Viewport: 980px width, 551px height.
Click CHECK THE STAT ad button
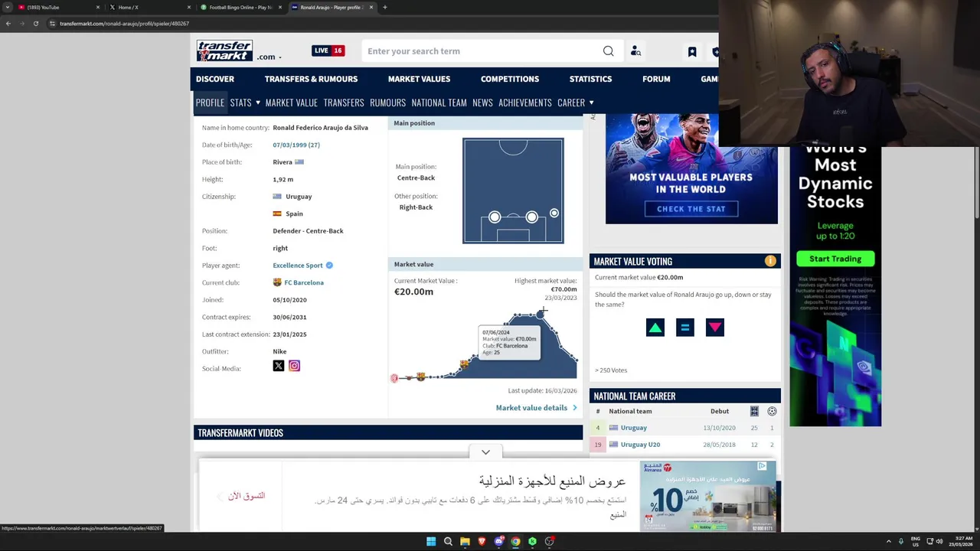691,209
